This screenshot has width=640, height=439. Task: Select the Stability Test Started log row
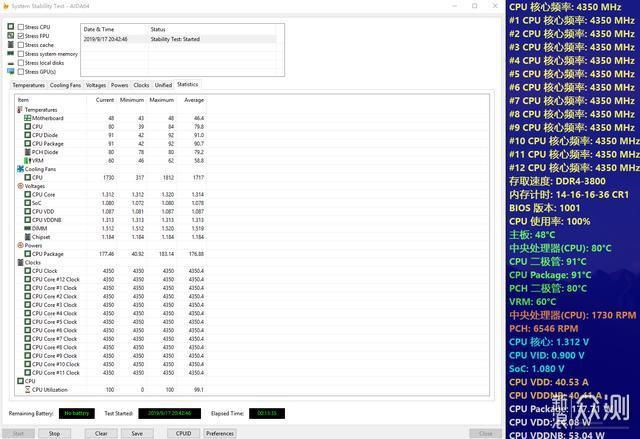179,39
